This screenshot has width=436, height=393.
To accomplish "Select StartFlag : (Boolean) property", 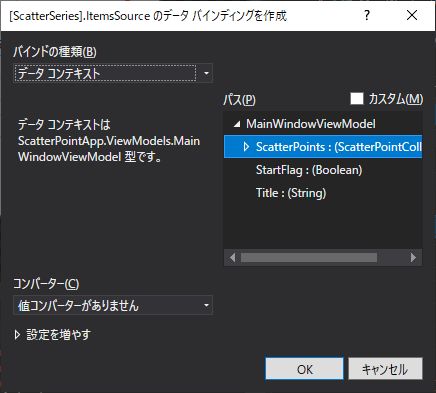I will pyautogui.click(x=309, y=170).
